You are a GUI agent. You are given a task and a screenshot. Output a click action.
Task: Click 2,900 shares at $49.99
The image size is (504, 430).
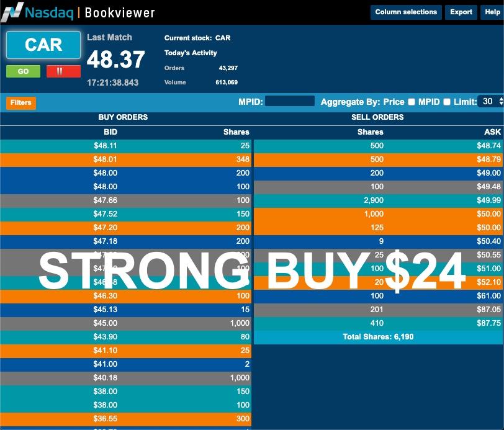click(x=374, y=200)
